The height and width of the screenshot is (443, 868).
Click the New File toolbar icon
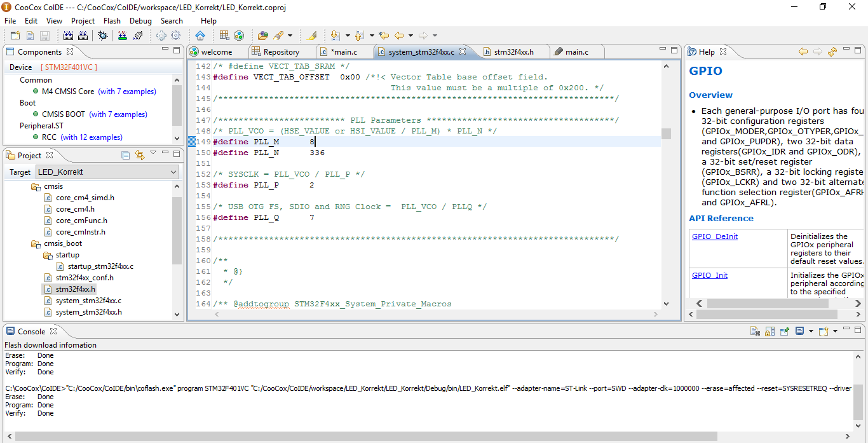point(30,36)
